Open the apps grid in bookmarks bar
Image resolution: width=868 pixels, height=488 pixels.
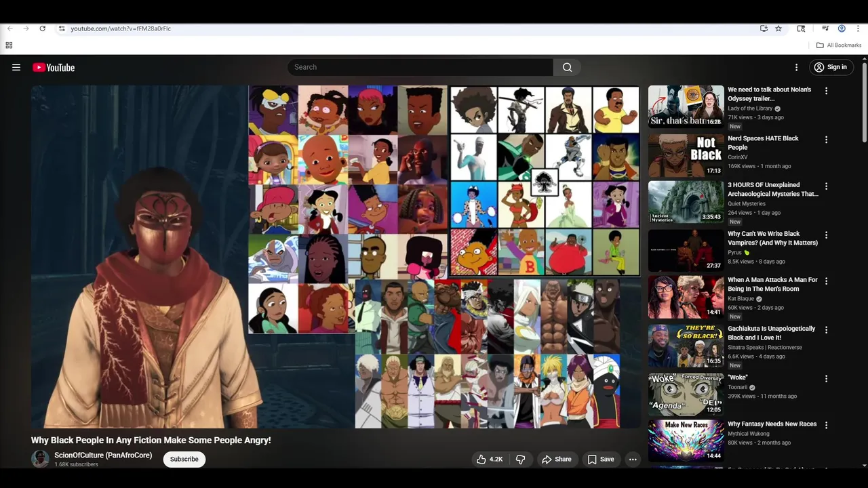pos(9,45)
